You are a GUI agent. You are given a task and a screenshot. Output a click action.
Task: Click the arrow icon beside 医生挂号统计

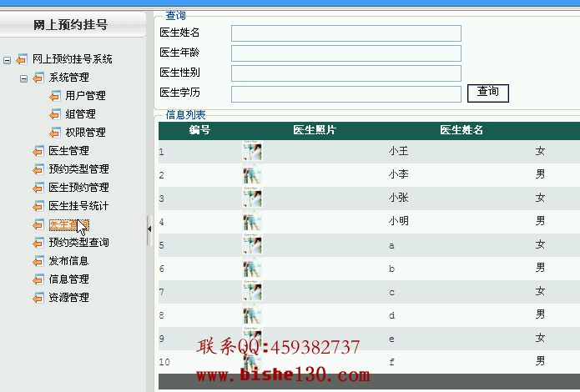38,206
